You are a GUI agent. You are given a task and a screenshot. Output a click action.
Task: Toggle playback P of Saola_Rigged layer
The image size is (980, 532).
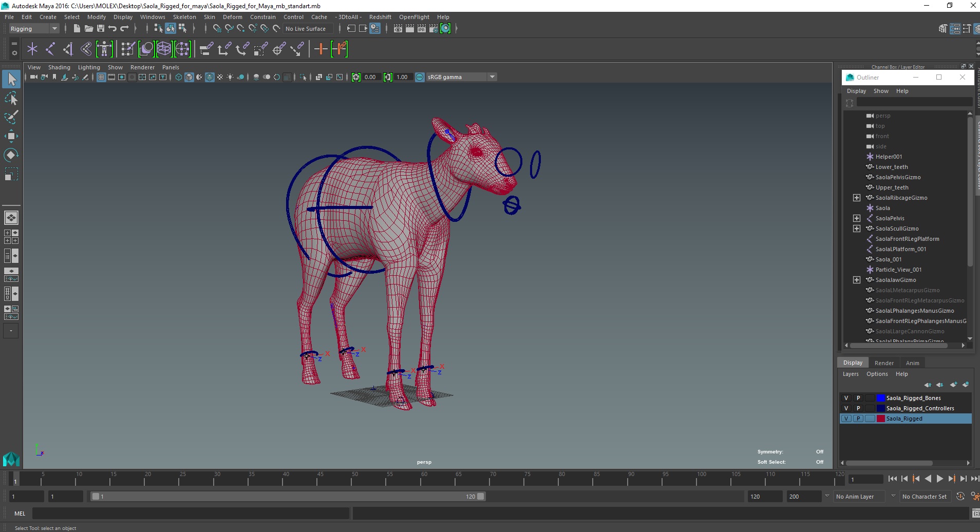coord(858,419)
